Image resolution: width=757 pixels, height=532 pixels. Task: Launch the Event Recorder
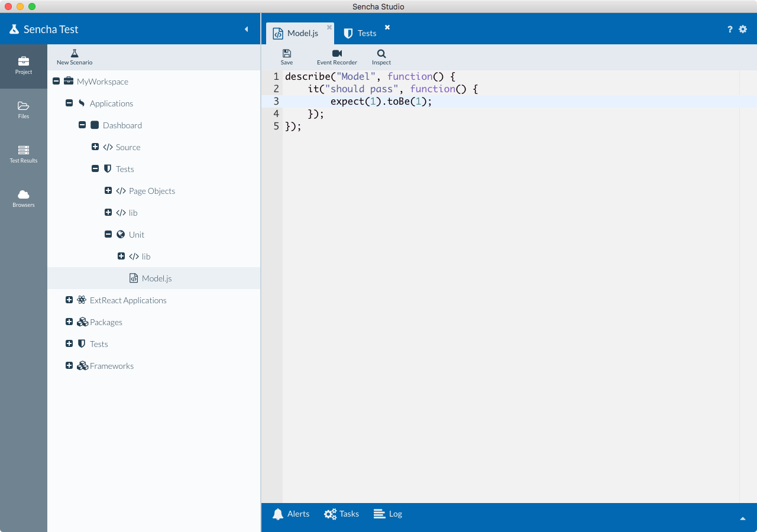click(x=337, y=57)
